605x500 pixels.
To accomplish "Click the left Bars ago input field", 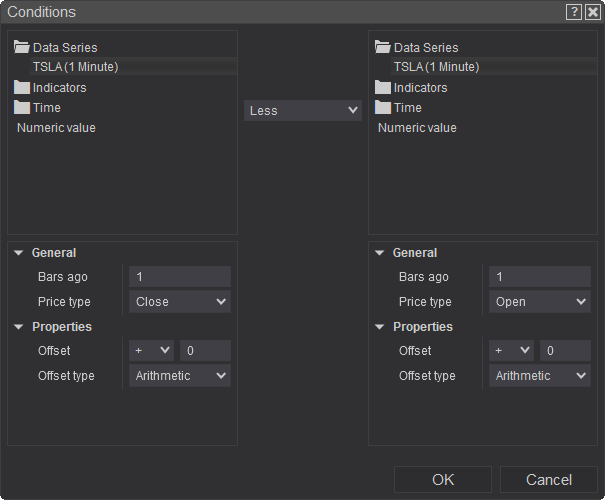I will [x=180, y=277].
